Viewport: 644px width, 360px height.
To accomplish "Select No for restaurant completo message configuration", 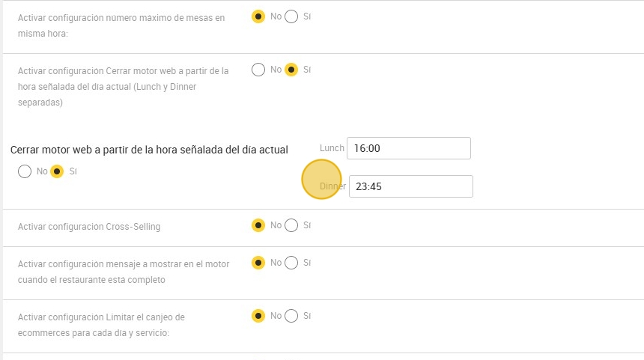I will 258,263.
